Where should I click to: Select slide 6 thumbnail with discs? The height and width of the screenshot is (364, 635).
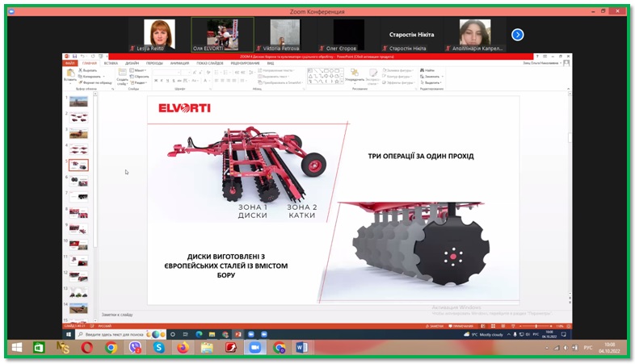pos(78,181)
